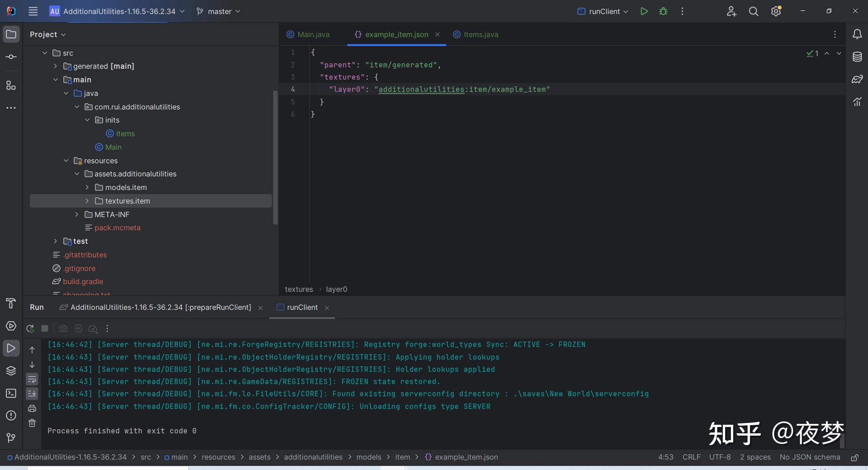Open Run toolbar more options

pyautogui.click(x=107, y=328)
